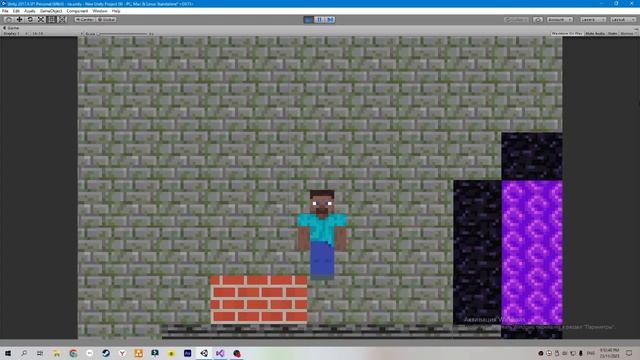Step one frame forward
Image resolution: width=640 pixels, height=360 pixels.
[x=330, y=20]
